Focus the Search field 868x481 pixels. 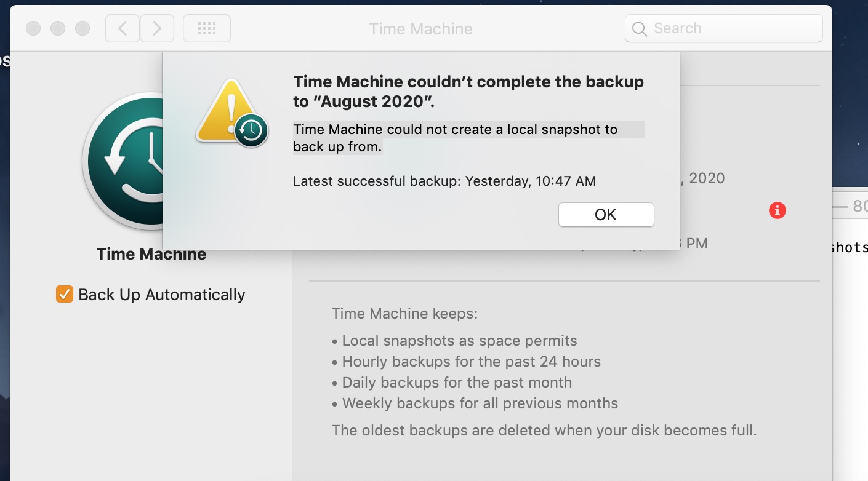733,28
